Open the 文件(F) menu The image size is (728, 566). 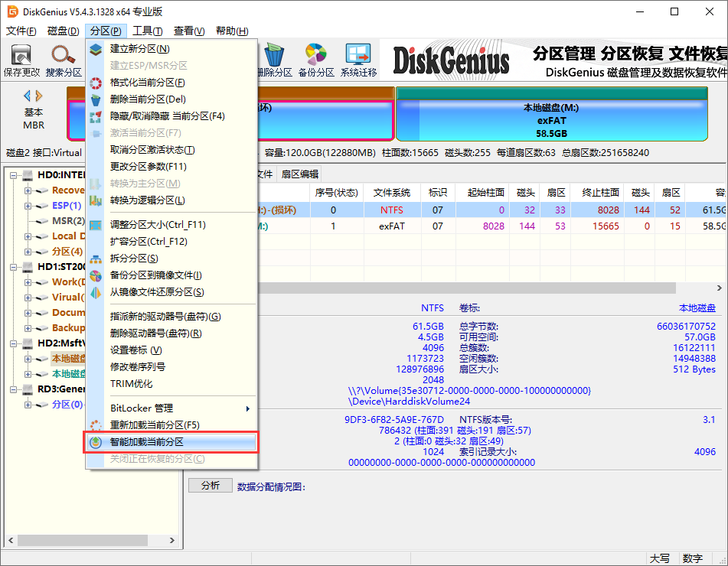pyautogui.click(x=21, y=31)
